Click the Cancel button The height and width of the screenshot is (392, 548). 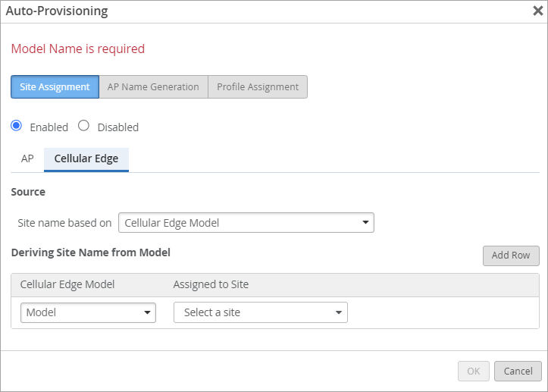[518, 372]
